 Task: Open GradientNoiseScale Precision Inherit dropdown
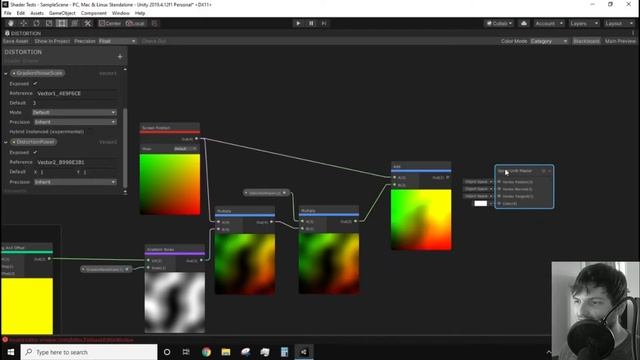point(75,122)
